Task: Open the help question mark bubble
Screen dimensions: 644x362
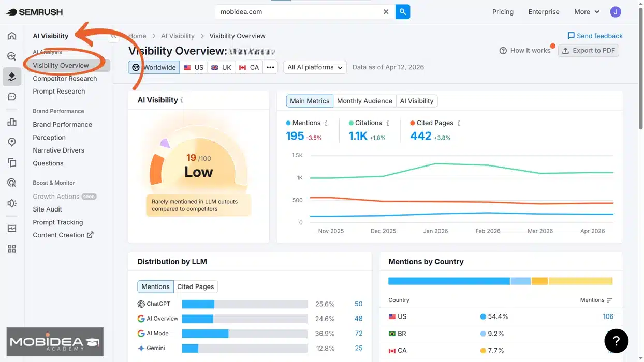Action: point(616,341)
